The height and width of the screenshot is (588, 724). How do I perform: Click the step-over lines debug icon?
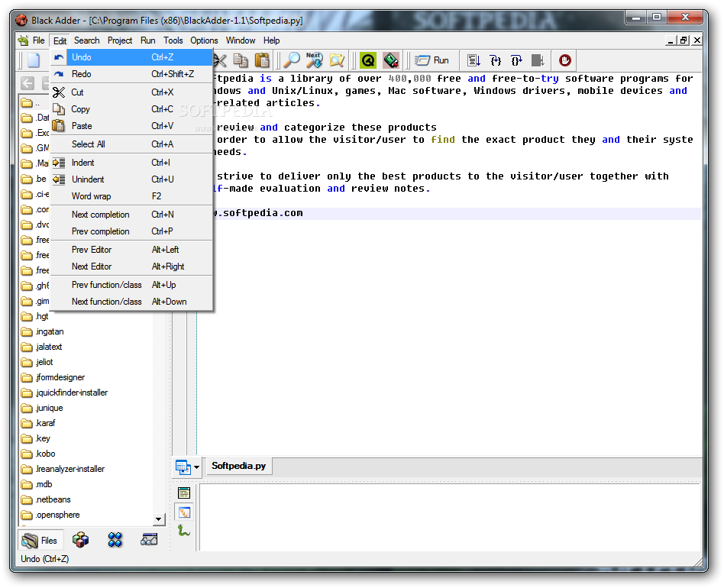click(474, 60)
